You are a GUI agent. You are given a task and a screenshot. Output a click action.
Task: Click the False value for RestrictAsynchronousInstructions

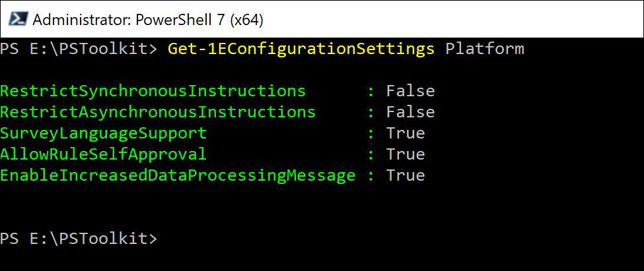[410, 112]
